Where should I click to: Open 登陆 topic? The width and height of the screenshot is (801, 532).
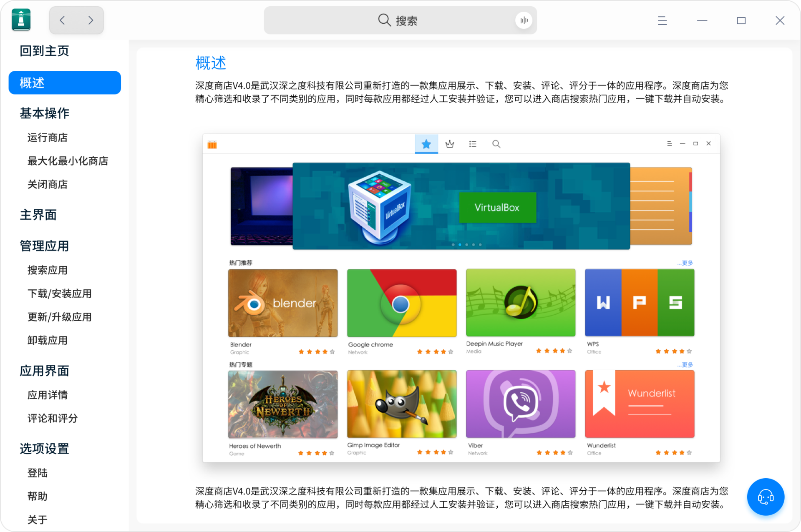[x=38, y=473]
